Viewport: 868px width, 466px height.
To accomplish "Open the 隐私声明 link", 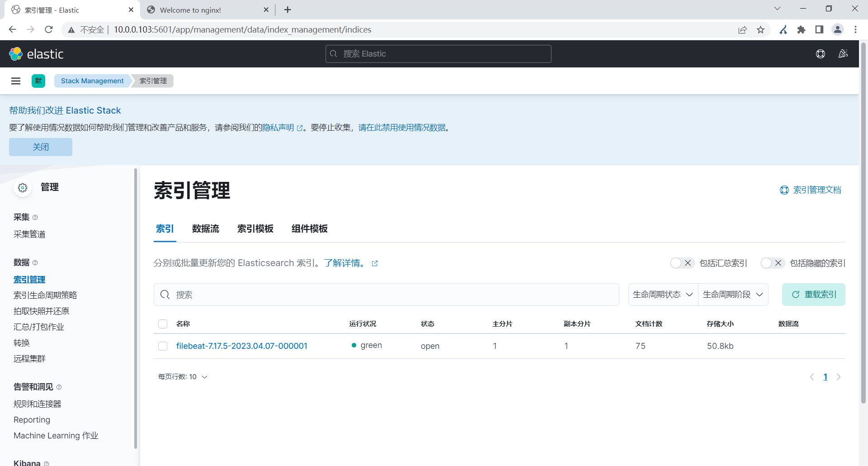I will pos(283,128).
